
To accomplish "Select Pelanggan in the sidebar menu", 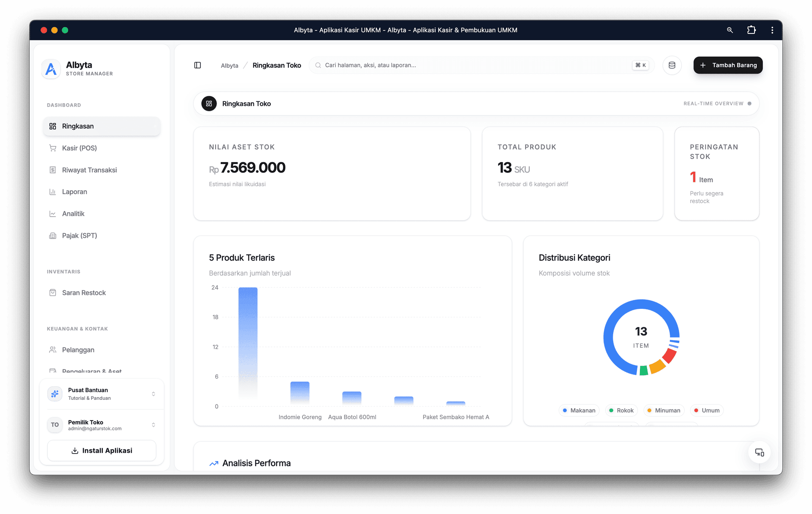I will pos(78,350).
